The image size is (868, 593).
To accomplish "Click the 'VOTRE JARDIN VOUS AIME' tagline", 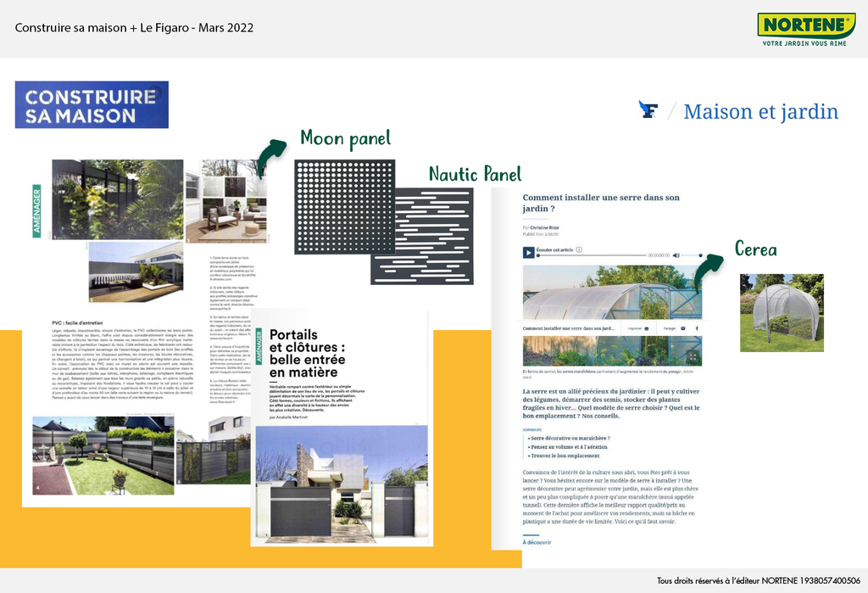I will click(804, 43).
